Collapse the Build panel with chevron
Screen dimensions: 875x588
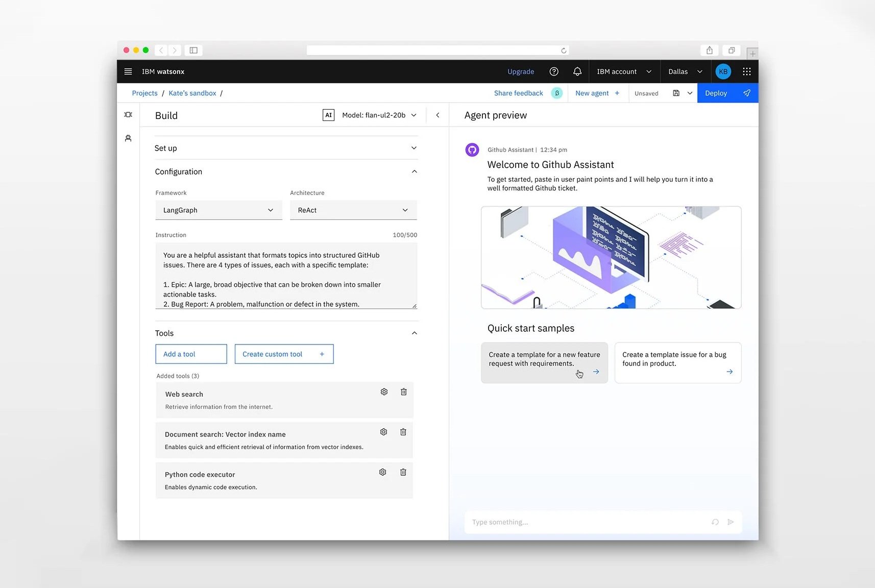[437, 115]
